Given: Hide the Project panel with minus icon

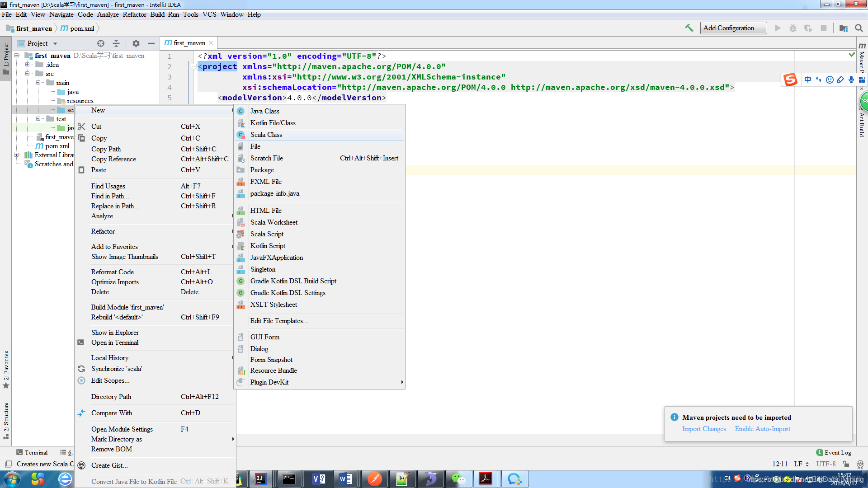Looking at the screenshot, I should (x=151, y=43).
